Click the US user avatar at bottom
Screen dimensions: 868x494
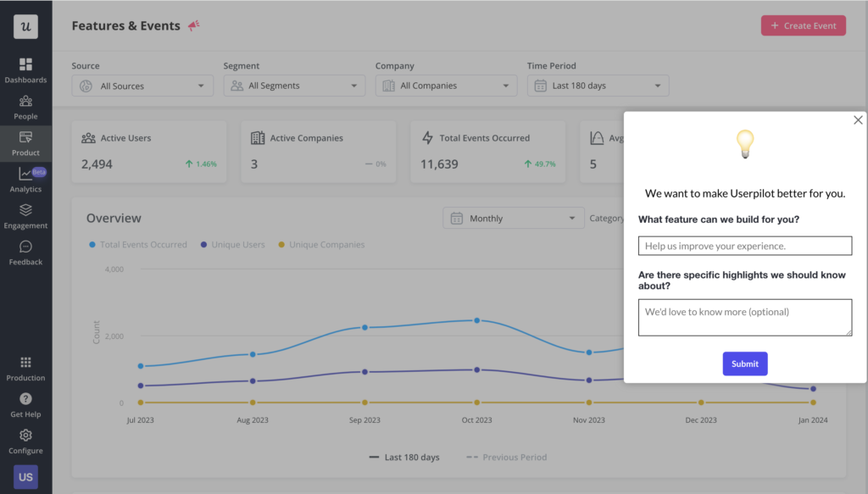pos(25,476)
